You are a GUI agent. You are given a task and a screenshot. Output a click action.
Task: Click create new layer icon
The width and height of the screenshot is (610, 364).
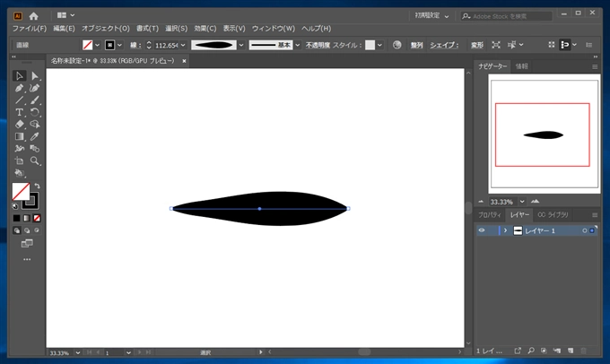point(571,351)
